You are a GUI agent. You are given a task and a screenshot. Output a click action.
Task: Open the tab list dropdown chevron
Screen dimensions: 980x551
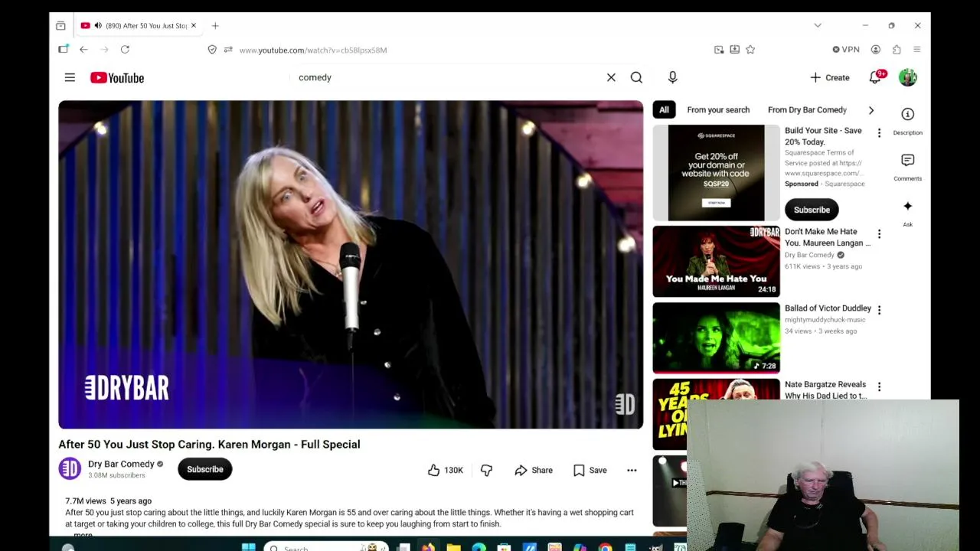(818, 25)
